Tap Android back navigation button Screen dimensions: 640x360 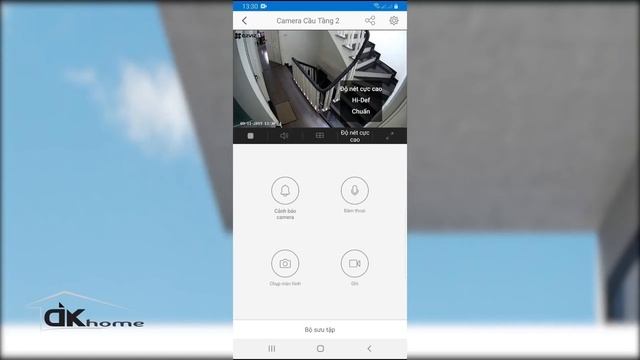[x=369, y=349]
